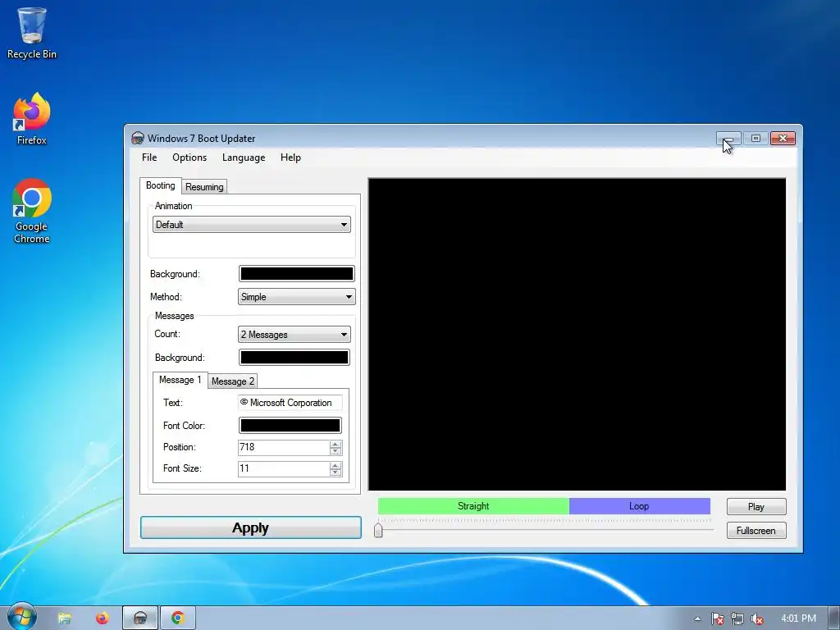Launch Firefox from the taskbar
Screen dimensions: 840x630
point(102,619)
